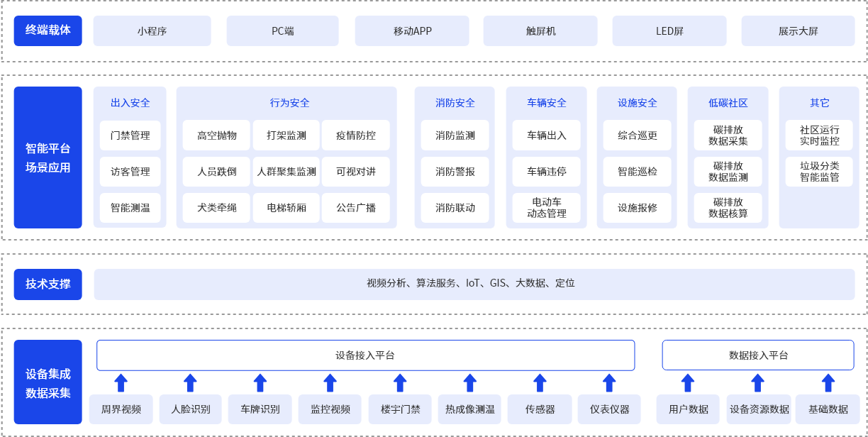Click the 碳排放数据核算 box
The width and height of the screenshot is (868, 437).
[728, 208]
